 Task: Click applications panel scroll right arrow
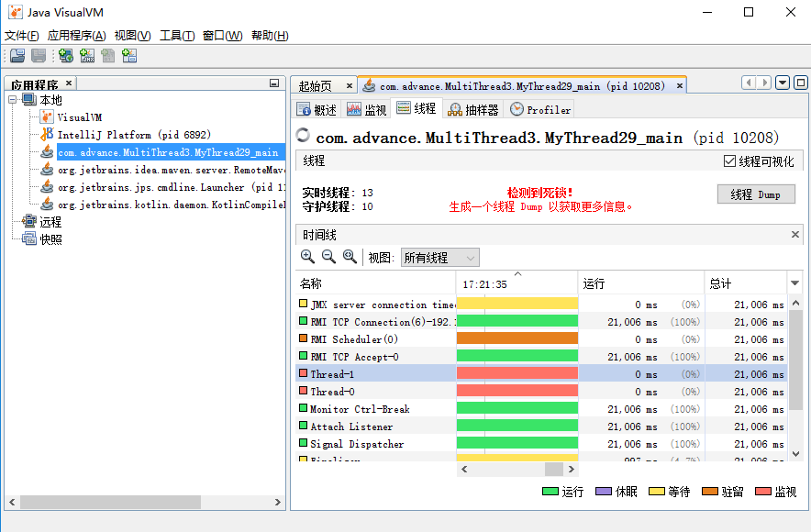coord(278,502)
